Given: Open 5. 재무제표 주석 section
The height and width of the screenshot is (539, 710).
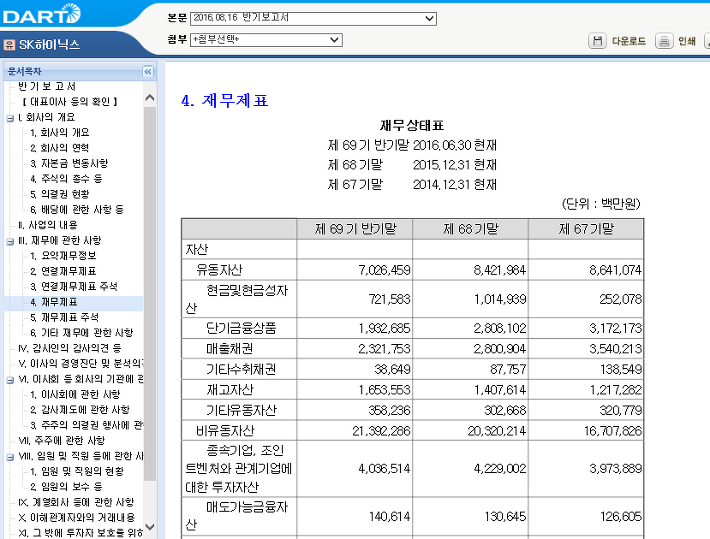Looking at the screenshot, I should pyautogui.click(x=64, y=317).
